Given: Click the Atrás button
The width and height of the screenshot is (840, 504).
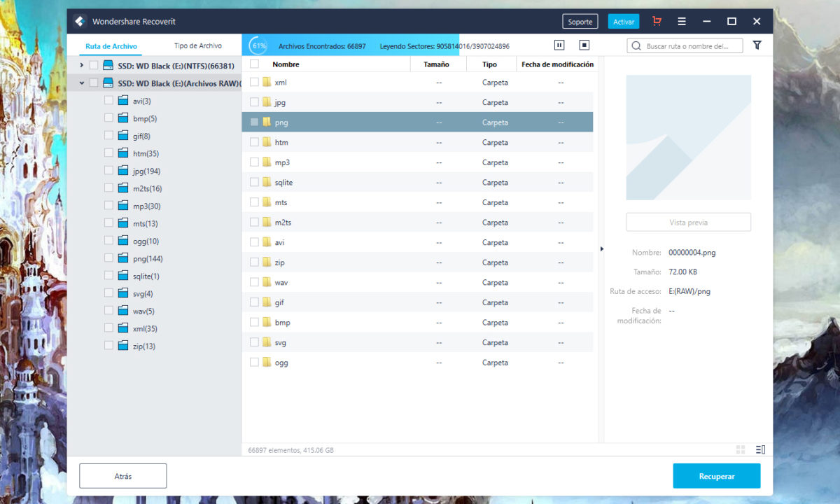Looking at the screenshot, I should (122, 476).
